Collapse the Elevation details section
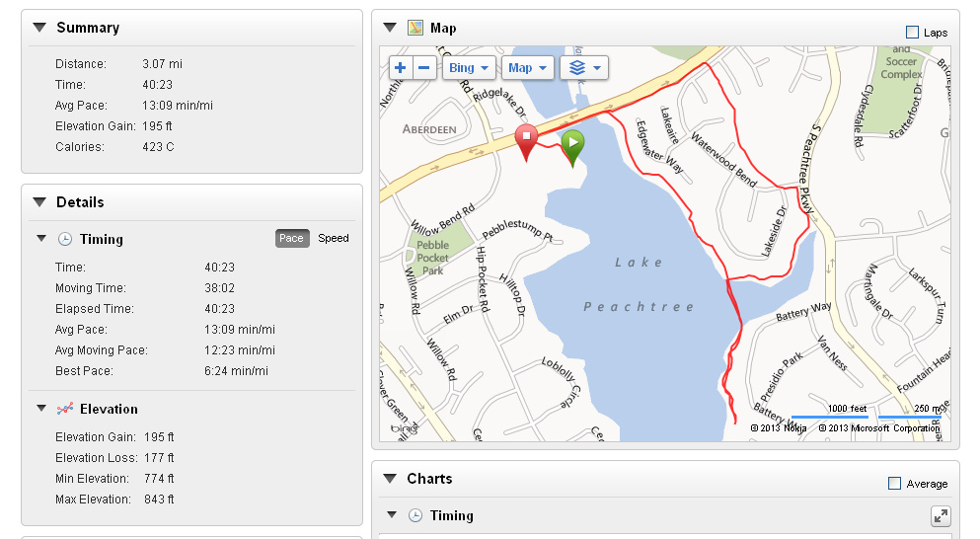 tap(41, 409)
